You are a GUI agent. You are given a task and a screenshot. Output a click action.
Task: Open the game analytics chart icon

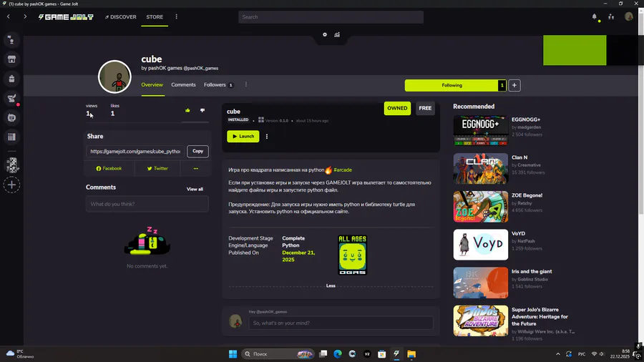[x=337, y=34]
